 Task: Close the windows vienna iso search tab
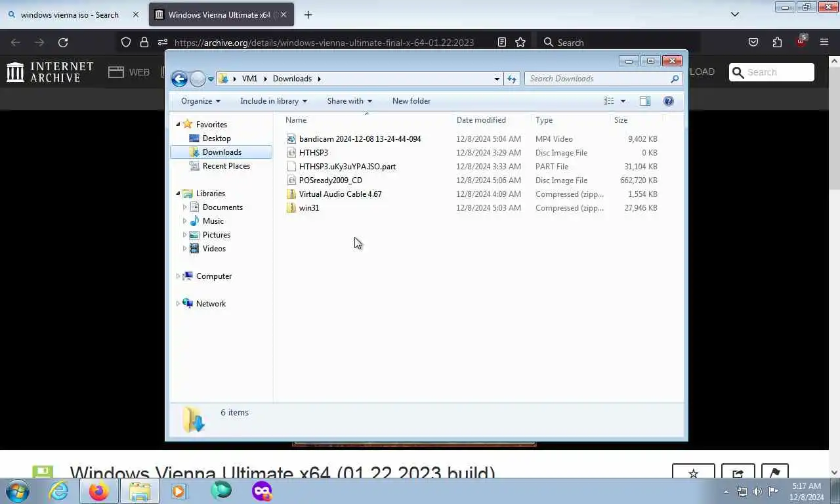pyautogui.click(x=135, y=14)
